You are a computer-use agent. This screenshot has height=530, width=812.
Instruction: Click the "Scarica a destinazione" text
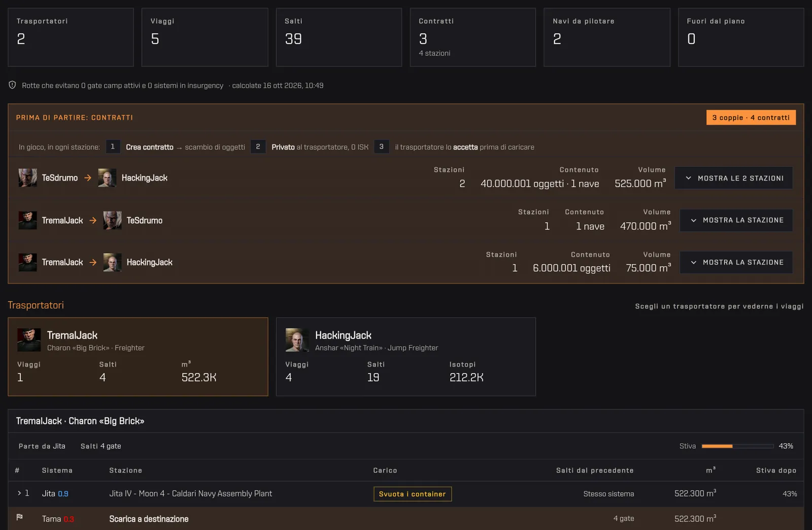click(149, 519)
